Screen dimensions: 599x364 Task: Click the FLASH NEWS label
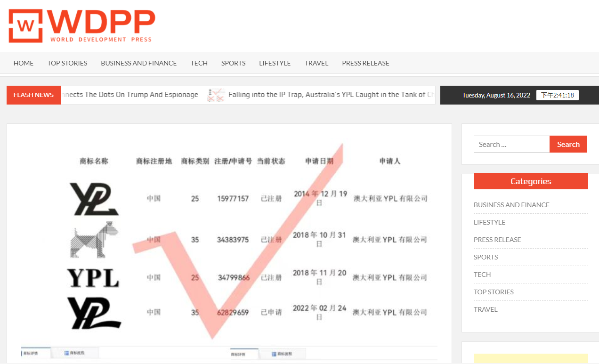[33, 95]
